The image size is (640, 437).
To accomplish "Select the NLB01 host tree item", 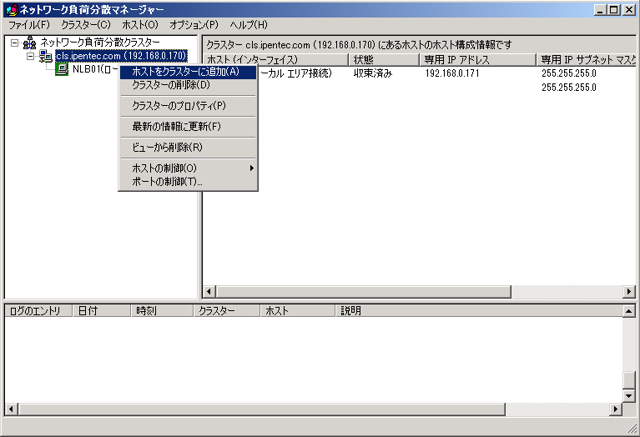I will [x=95, y=69].
